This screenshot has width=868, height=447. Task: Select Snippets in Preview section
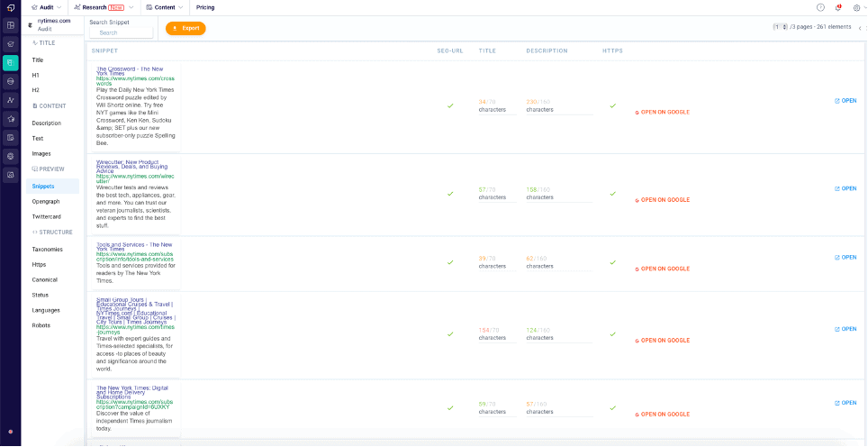tap(52, 187)
